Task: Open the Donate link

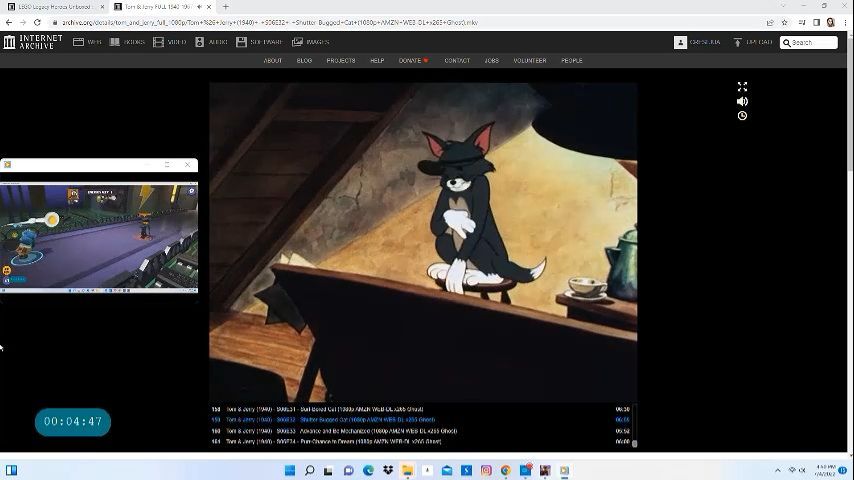Action: click(x=413, y=60)
